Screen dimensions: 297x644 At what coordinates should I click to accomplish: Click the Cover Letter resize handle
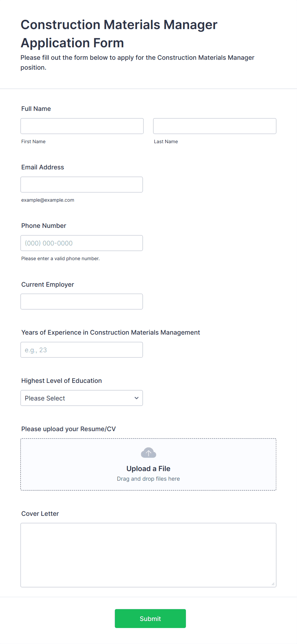[x=273, y=584]
